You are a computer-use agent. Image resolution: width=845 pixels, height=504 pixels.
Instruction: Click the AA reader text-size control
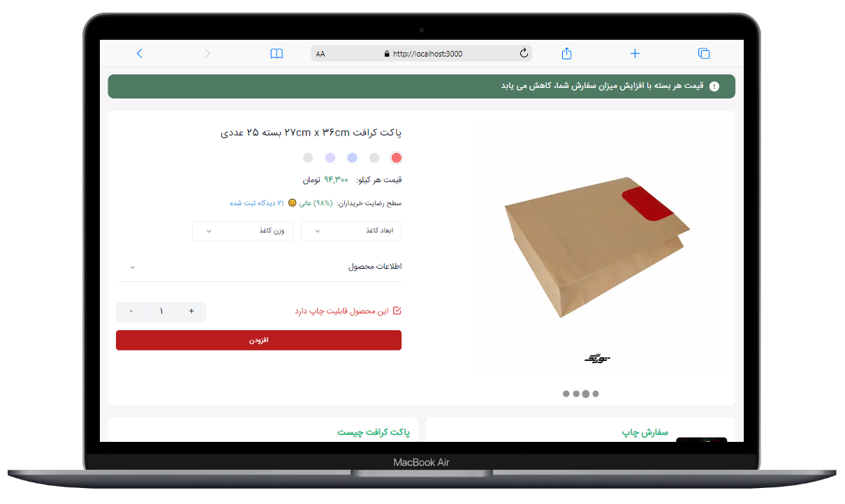coord(321,54)
